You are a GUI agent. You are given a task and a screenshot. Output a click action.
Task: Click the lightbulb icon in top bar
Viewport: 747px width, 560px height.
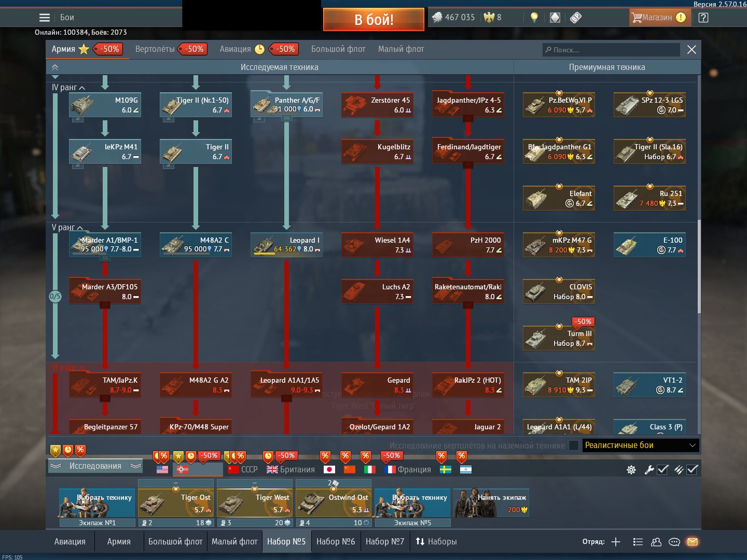tap(534, 18)
